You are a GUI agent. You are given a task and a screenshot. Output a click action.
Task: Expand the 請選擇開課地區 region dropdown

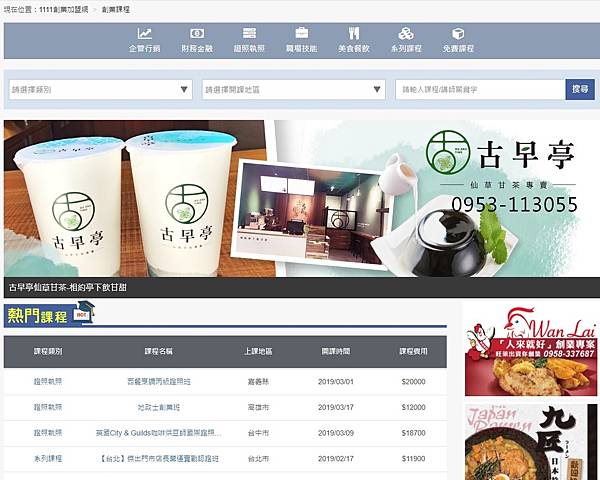tap(293, 90)
